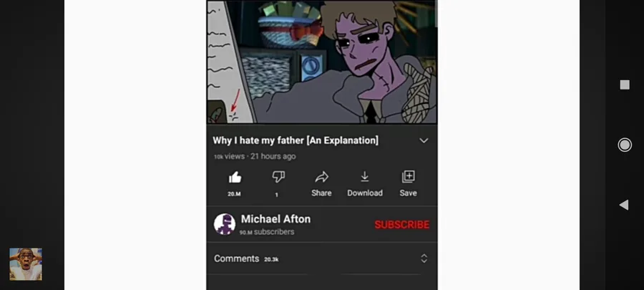644x290 pixels.
Task: Click the 90.M subscribers label
Action: pyautogui.click(x=267, y=232)
